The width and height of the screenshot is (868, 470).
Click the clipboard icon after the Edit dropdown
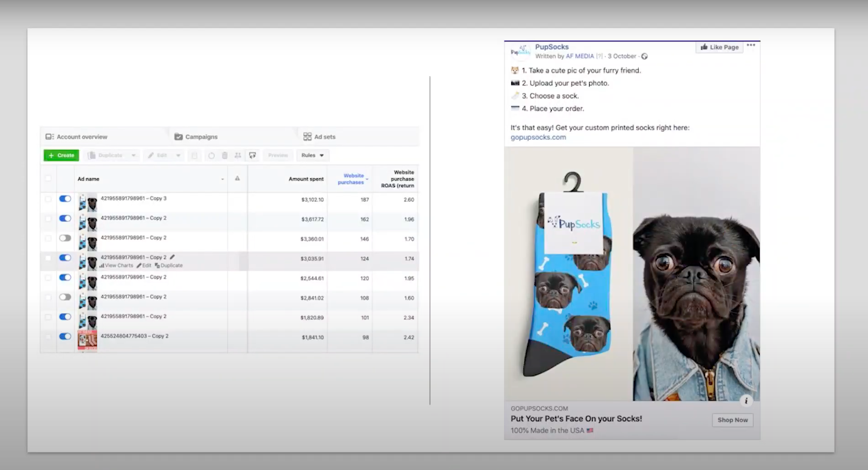click(195, 156)
